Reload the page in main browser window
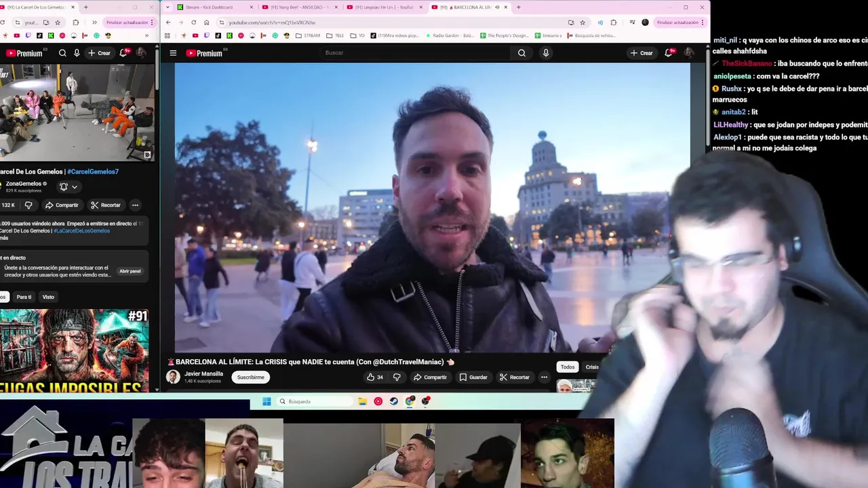Screen dimensions: 868x488 pos(194,22)
